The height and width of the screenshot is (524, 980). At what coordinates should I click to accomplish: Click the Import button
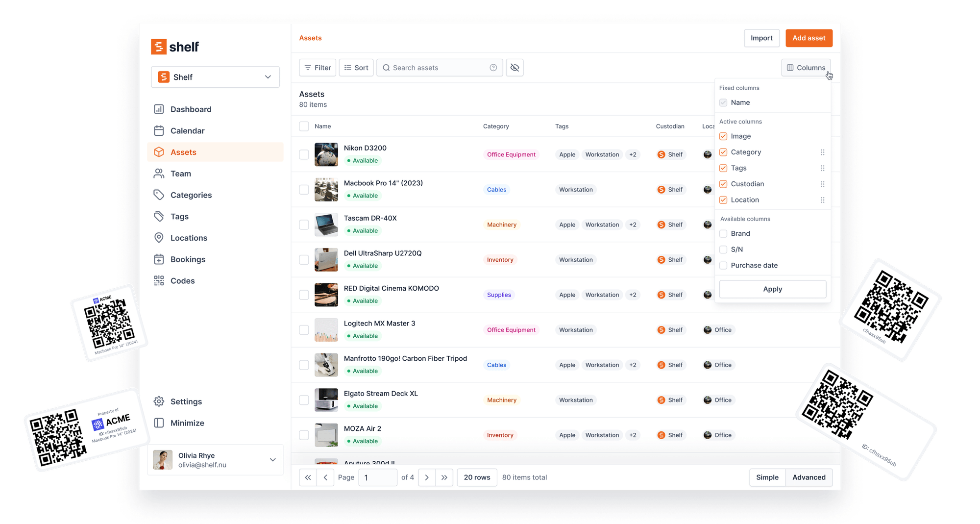point(761,38)
